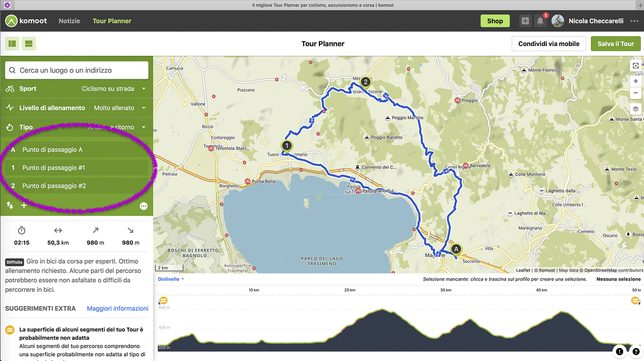
Task: Open the Dislivello profile dropdown
Action: click(x=171, y=279)
